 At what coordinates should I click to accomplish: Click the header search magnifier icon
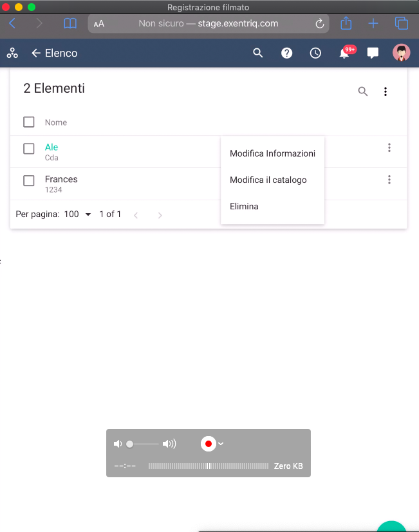tap(258, 53)
